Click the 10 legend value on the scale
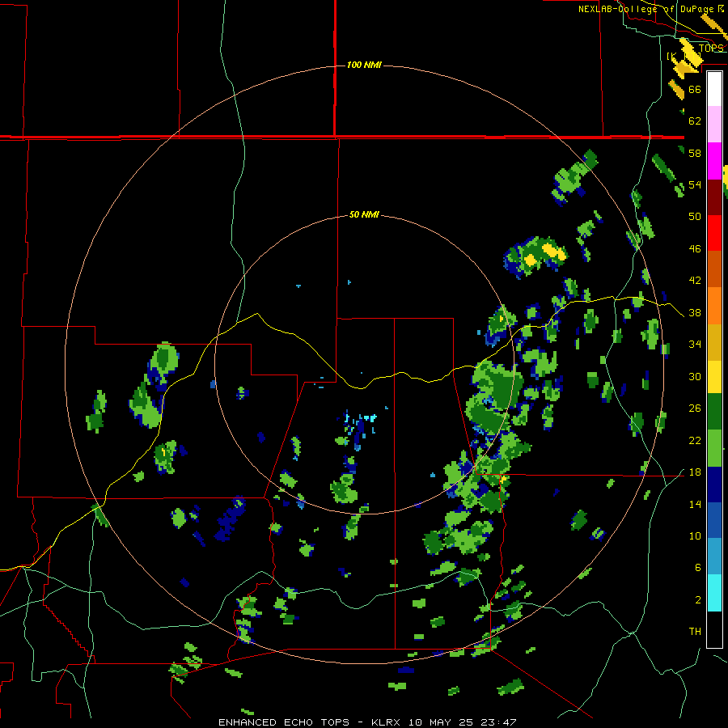728x728 pixels. [695, 536]
